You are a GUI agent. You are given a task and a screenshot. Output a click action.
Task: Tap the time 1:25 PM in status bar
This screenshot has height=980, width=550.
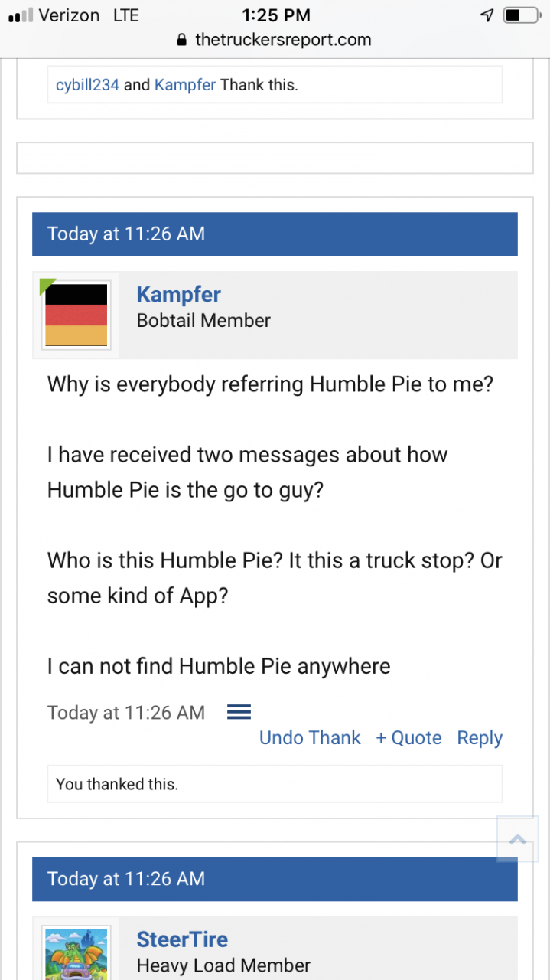275,15
